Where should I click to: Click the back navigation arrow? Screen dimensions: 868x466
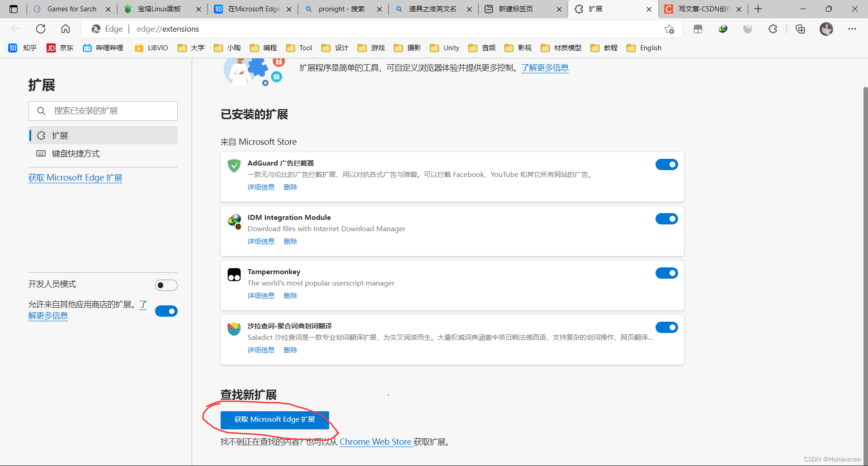16,29
